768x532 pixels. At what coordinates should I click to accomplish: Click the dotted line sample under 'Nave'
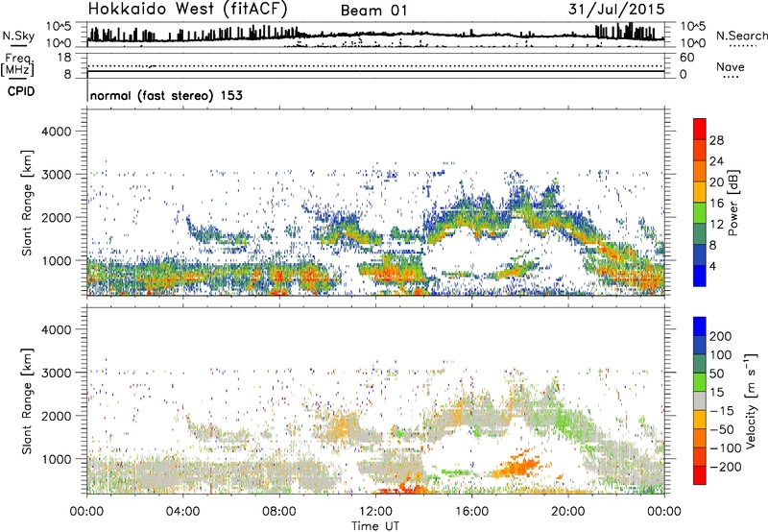[x=731, y=77]
